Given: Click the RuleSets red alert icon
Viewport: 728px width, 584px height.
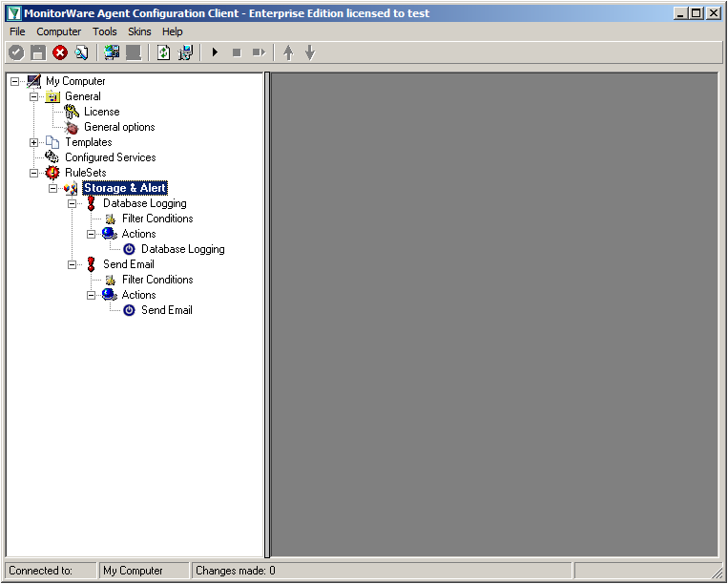Looking at the screenshot, I should coord(52,173).
